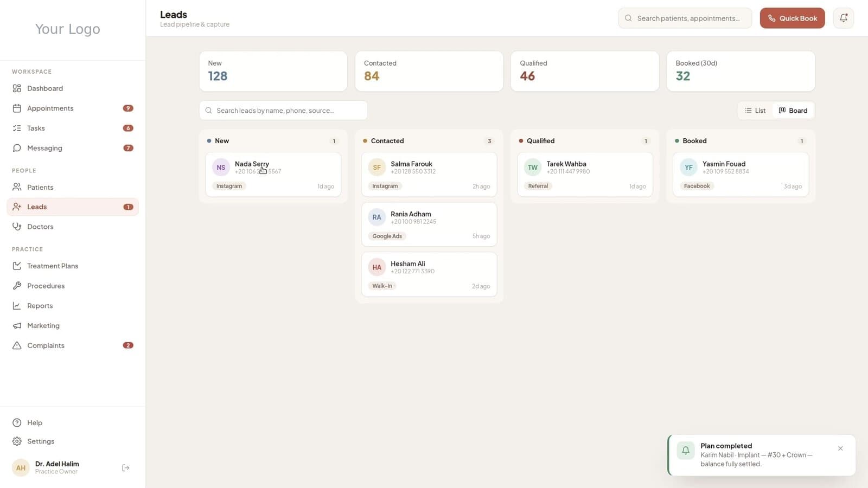
Task: Click the Doctors stethoscope icon
Action: point(17,227)
